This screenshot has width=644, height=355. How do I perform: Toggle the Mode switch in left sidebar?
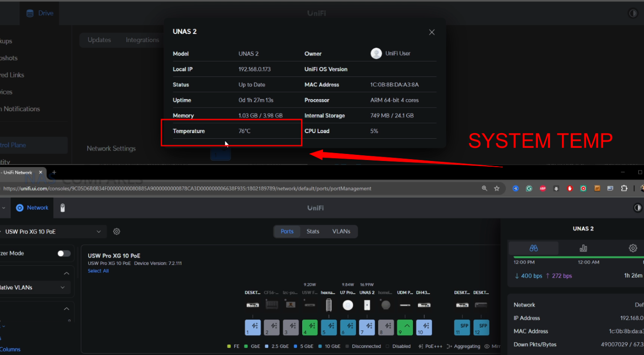64,254
